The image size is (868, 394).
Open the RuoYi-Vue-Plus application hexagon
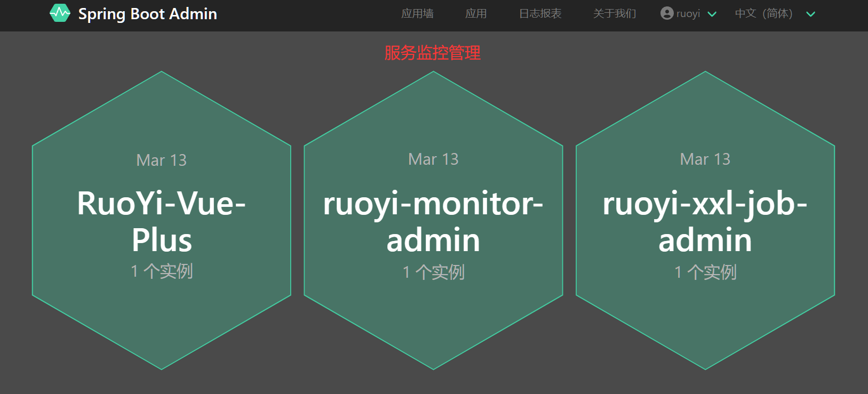162,220
